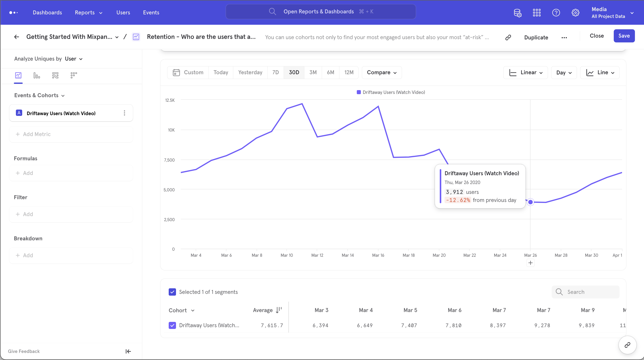The image size is (644, 360).
Task: Select the 6M date range
Action: (331, 72)
